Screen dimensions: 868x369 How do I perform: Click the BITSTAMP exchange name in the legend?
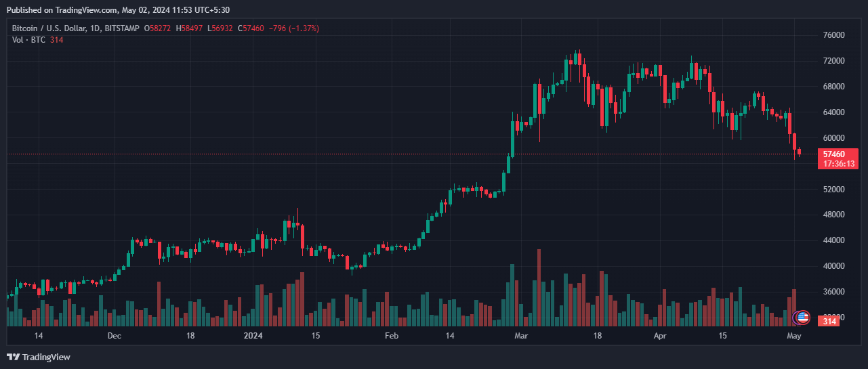coord(122,28)
